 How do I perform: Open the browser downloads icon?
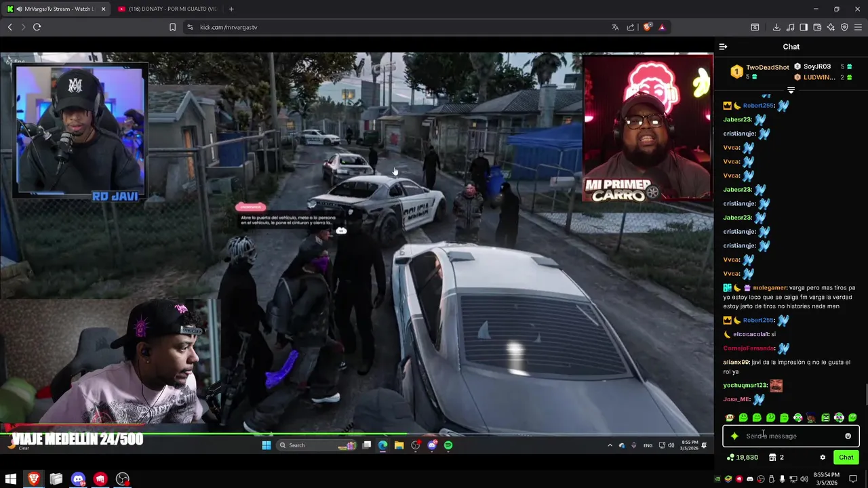776,27
